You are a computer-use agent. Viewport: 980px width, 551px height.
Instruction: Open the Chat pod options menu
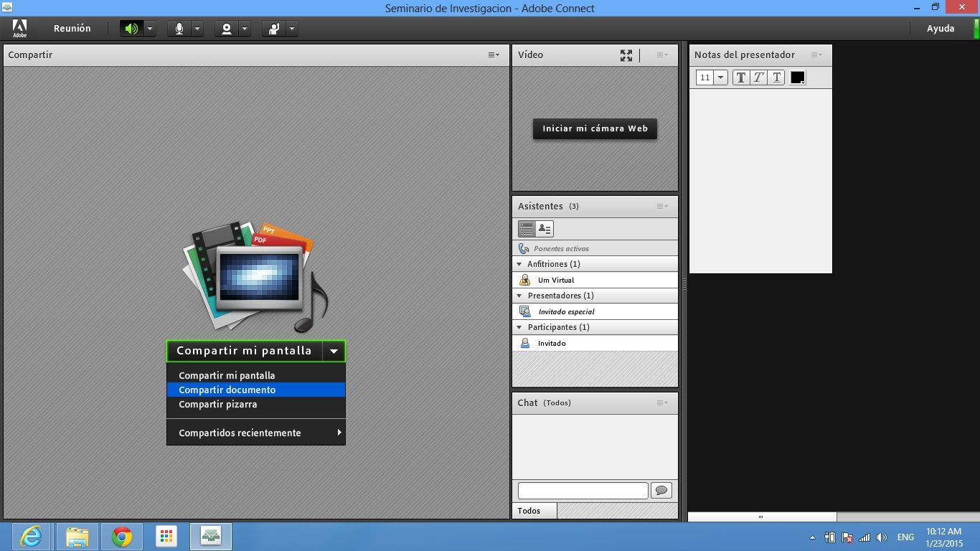tap(662, 402)
